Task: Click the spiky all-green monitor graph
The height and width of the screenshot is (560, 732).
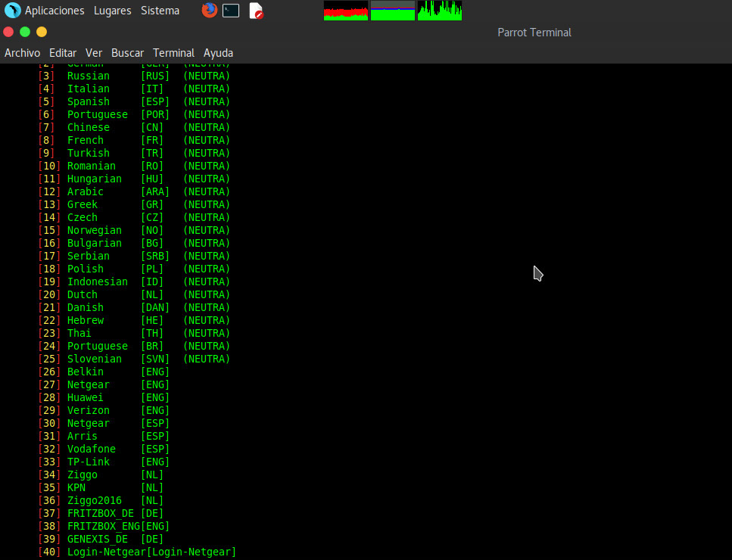Action: pyautogui.click(x=439, y=11)
